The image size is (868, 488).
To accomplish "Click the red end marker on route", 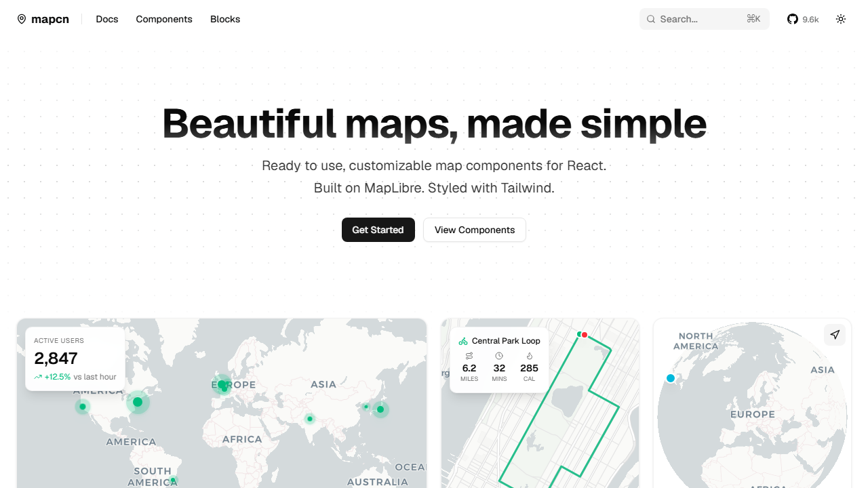I will [585, 335].
